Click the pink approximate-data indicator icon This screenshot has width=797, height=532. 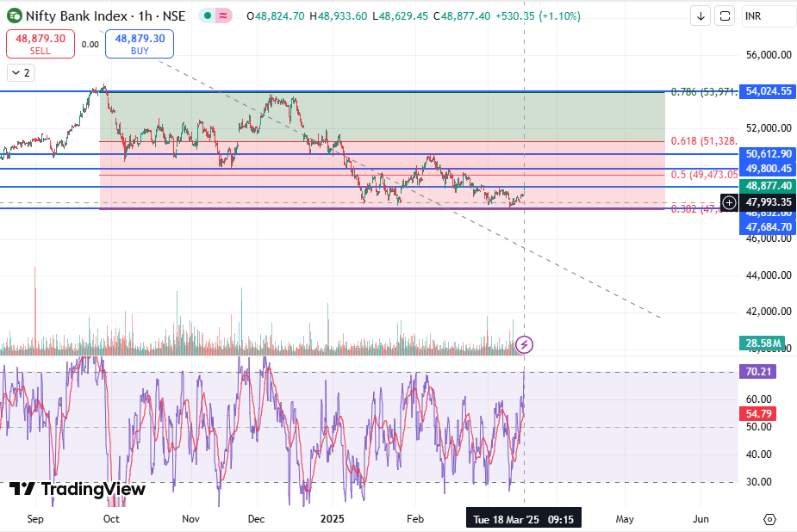(223, 15)
